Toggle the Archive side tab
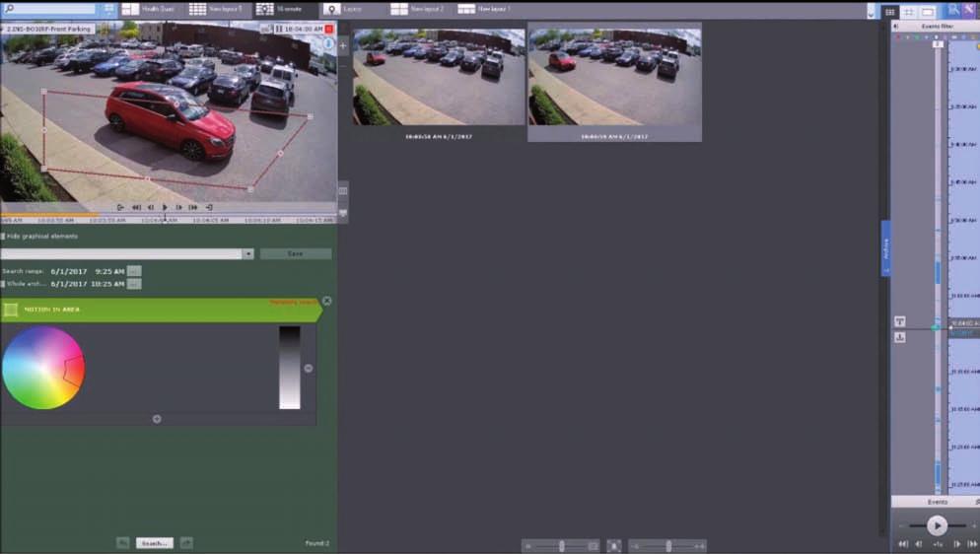980x554 pixels. coord(885,248)
